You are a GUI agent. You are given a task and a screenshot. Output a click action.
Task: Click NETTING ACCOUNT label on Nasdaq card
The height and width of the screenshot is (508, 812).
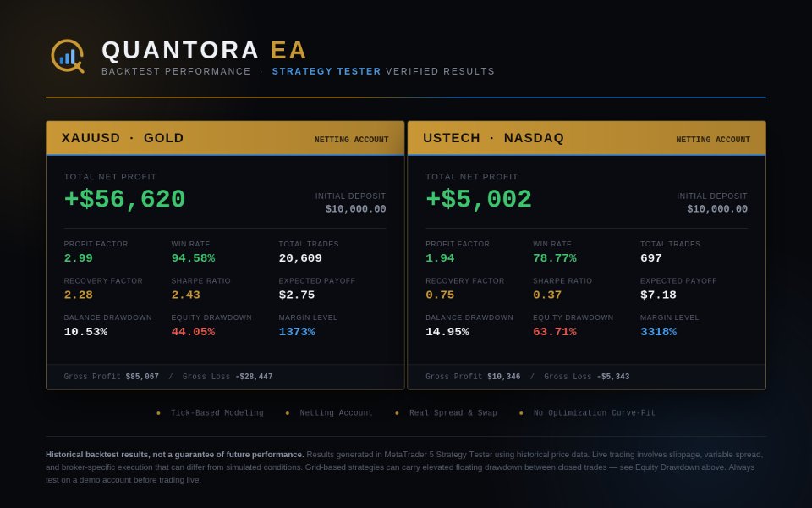713,140
